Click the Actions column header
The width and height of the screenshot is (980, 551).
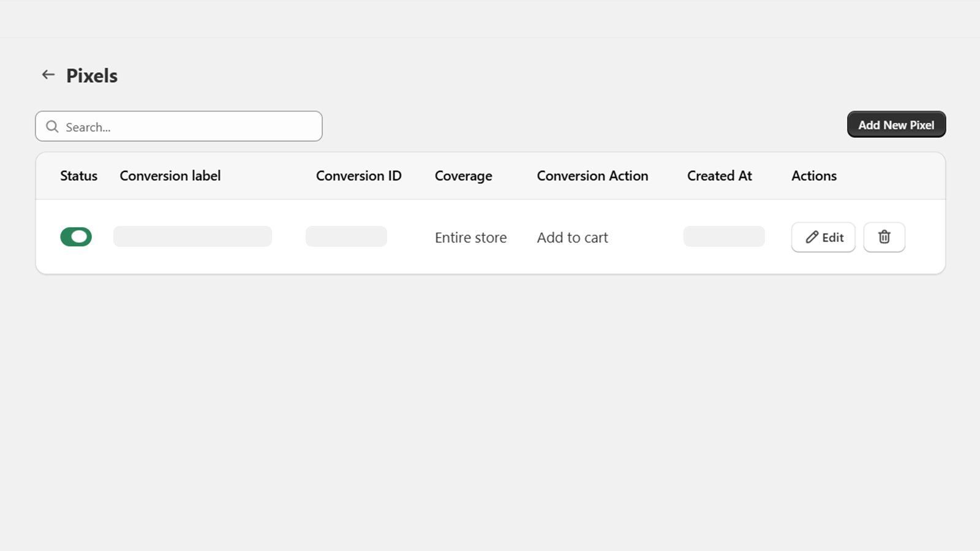click(814, 176)
